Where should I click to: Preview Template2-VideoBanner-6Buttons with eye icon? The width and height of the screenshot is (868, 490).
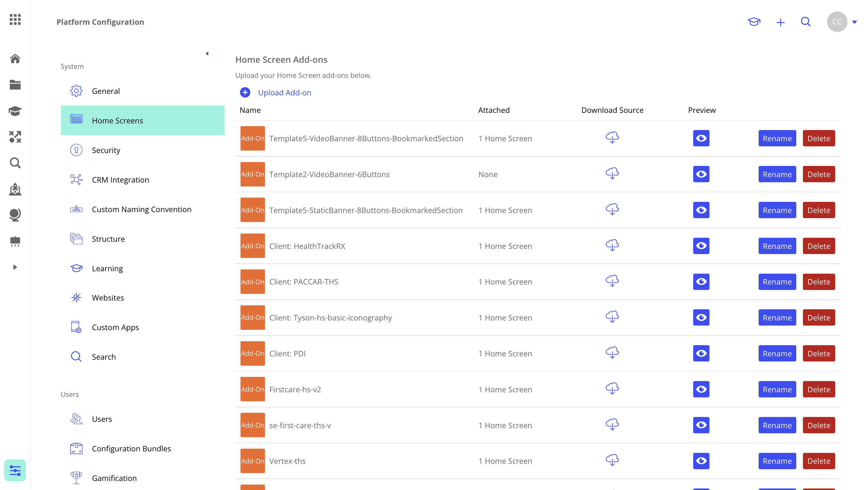click(701, 174)
